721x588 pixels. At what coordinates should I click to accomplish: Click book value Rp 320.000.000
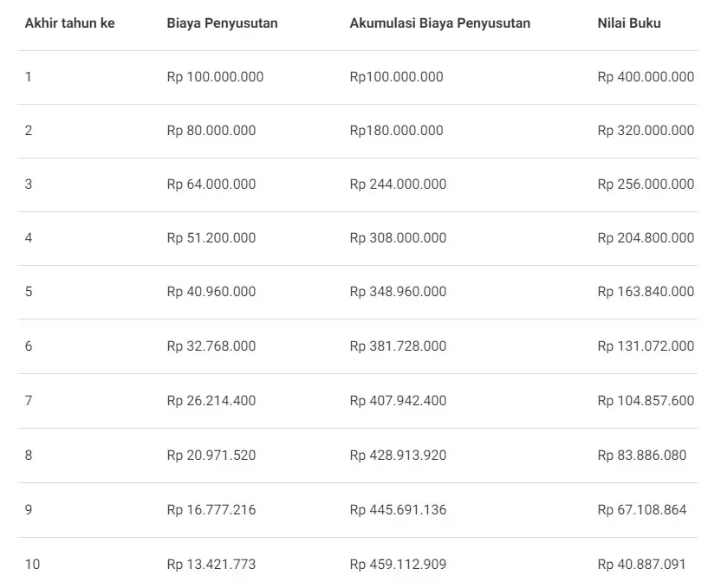[646, 131]
